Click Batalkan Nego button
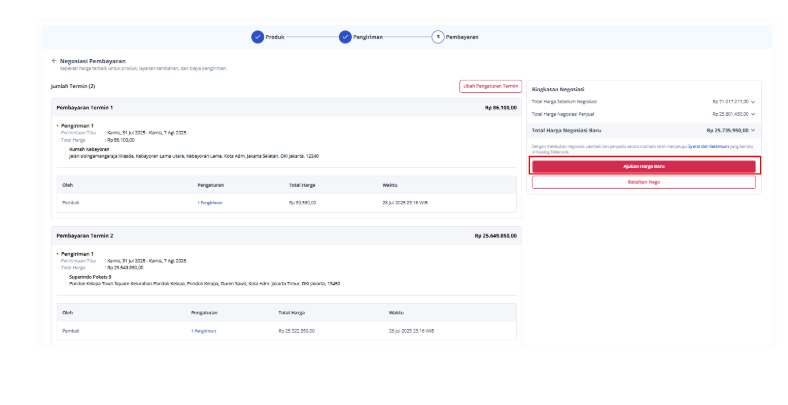Viewport: 788px width, 405px height. (x=644, y=182)
